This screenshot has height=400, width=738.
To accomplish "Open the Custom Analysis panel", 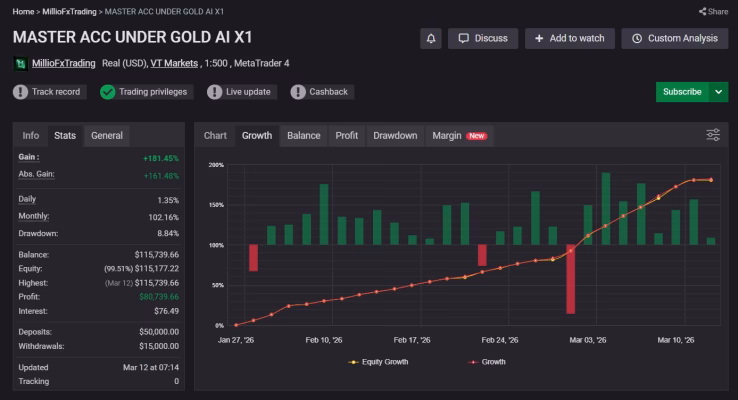I will (674, 39).
